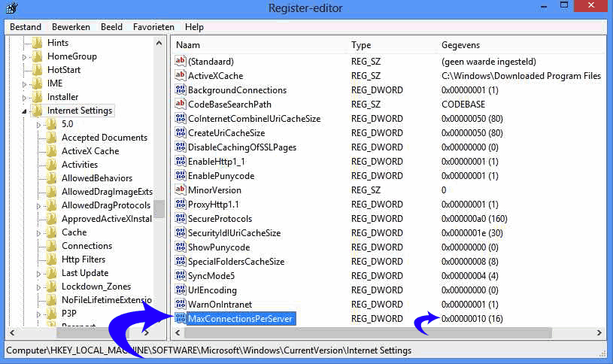The image size is (613, 364).
Task: Open the Favorieten menu
Action: 153,27
